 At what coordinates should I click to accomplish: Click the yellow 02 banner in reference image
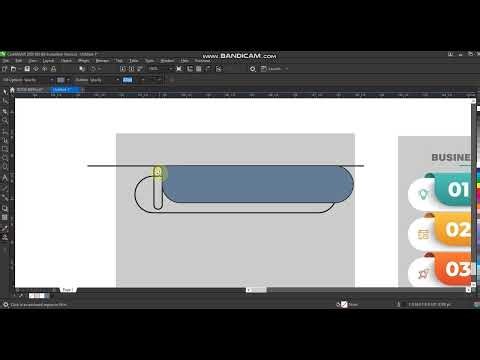(453, 229)
